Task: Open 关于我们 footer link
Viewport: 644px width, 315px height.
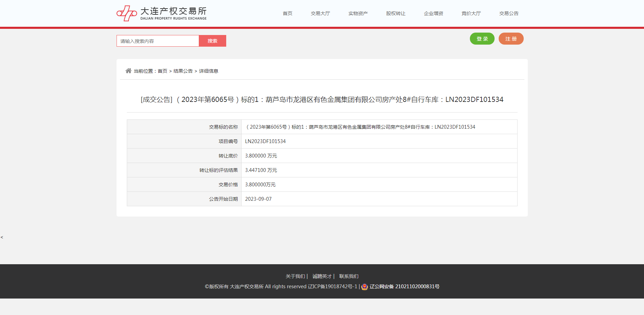Action: 295,276
